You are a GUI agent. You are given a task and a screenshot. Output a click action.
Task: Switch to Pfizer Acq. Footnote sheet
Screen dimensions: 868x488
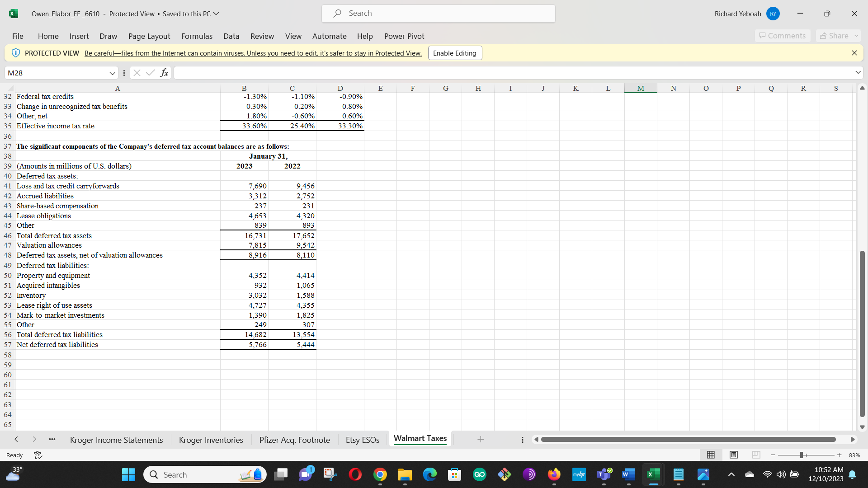[x=295, y=440]
